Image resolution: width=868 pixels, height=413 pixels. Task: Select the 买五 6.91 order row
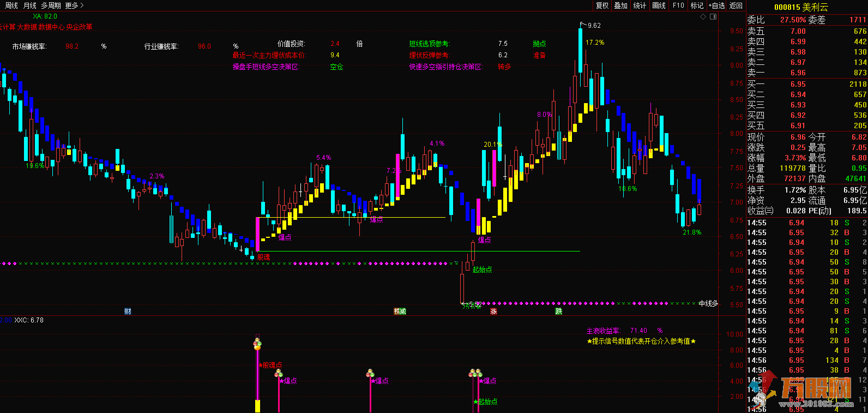[x=807, y=125]
